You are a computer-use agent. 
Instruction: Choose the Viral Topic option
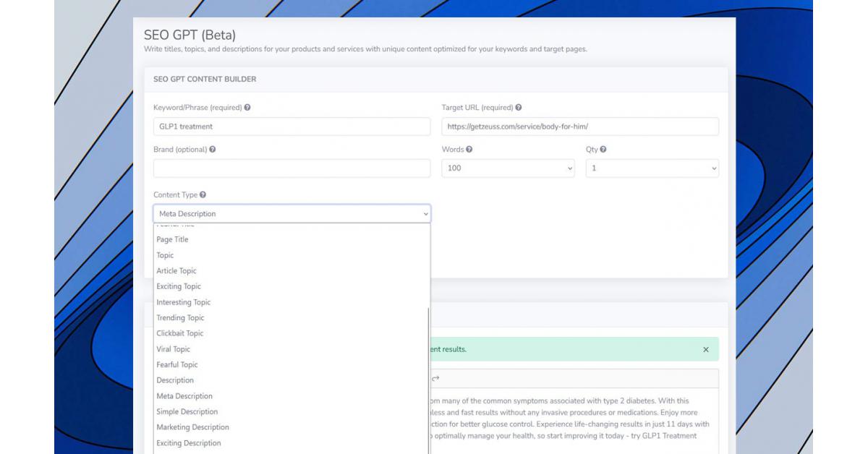174,349
